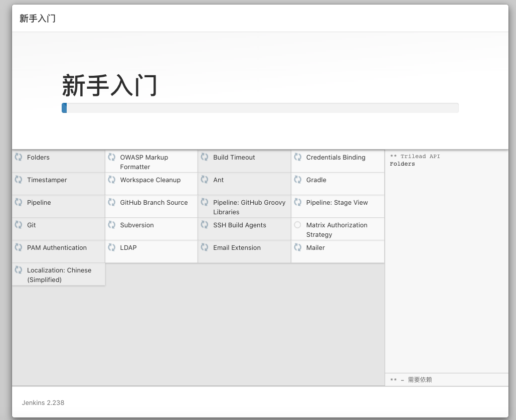Click the Workspace Cleanup plugin label

click(150, 180)
